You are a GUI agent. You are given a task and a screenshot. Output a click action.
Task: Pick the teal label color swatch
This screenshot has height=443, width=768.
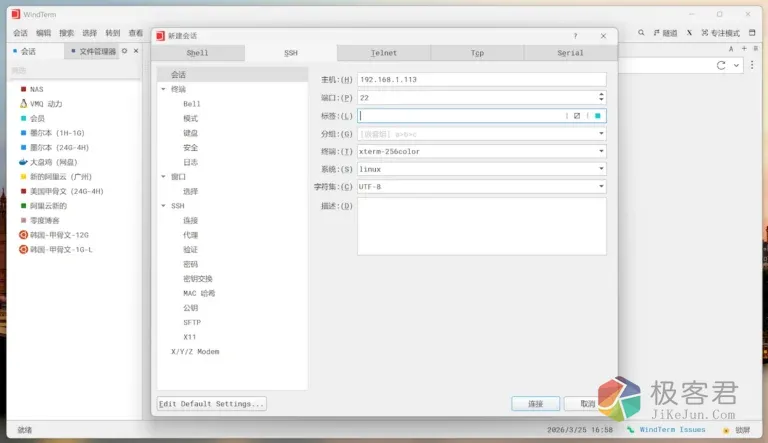click(598, 116)
